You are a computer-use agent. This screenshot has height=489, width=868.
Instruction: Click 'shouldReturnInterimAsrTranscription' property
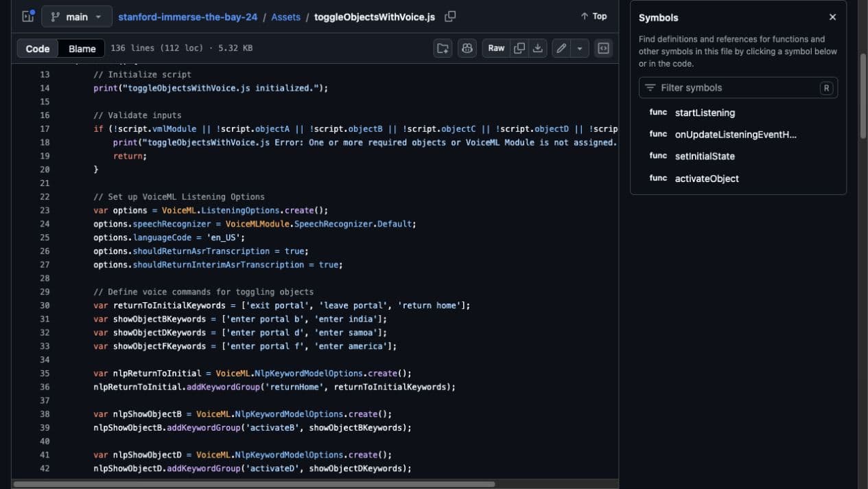tap(218, 265)
